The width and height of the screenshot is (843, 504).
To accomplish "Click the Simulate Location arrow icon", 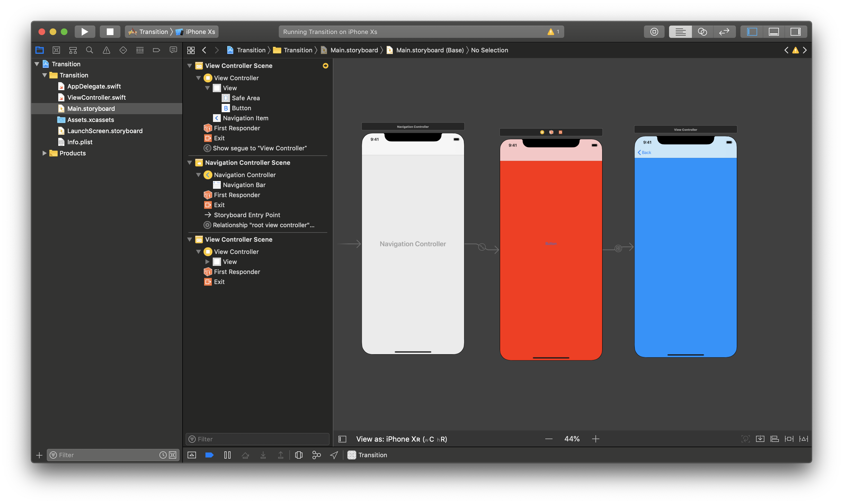I will coord(334,455).
